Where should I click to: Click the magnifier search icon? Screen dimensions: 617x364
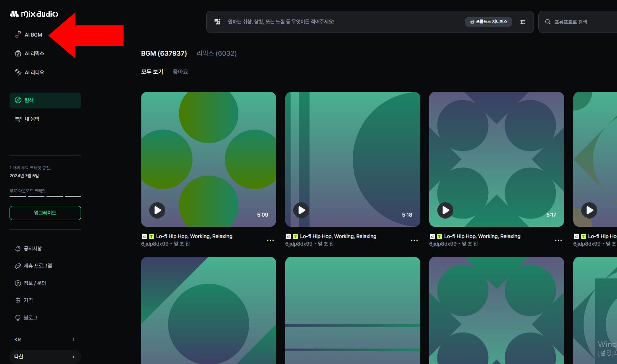(547, 22)
